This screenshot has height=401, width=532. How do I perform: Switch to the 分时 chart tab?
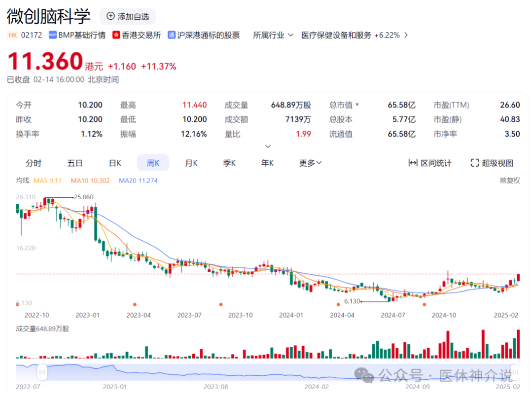pos(34,163)
